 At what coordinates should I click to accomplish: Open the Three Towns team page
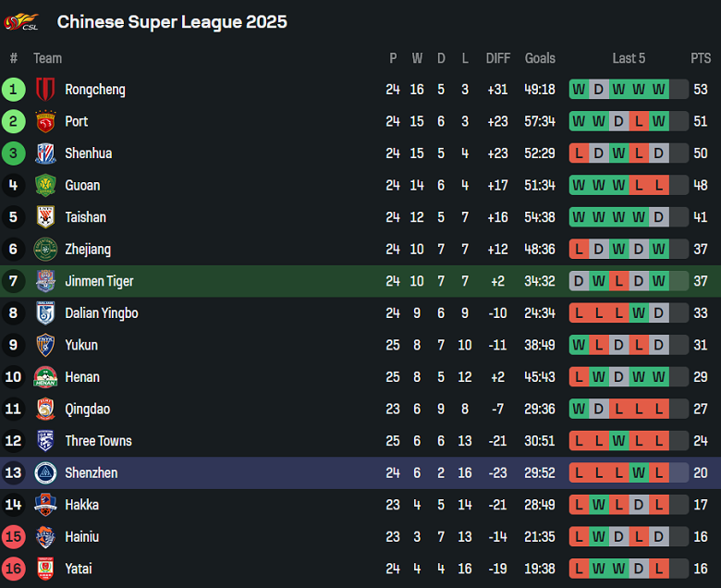[98, 441]
